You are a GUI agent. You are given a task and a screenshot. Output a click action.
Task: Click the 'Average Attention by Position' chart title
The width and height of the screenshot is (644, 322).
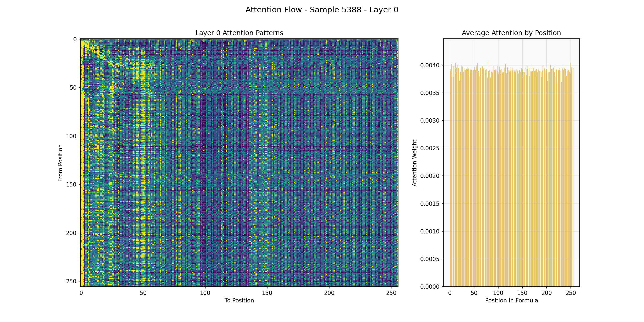(x=511, y=33)
